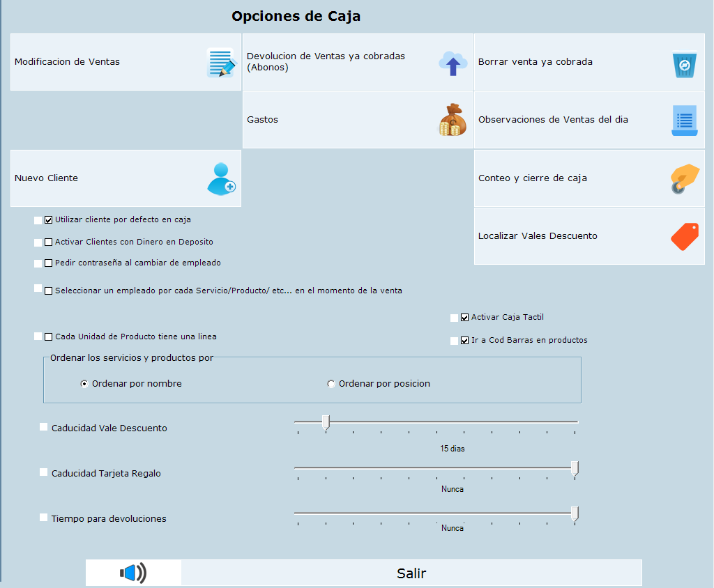Uncheck Utilizar cliente por defecto en caja
Viewport: 714px width, 588px height.
click(48, 220)
